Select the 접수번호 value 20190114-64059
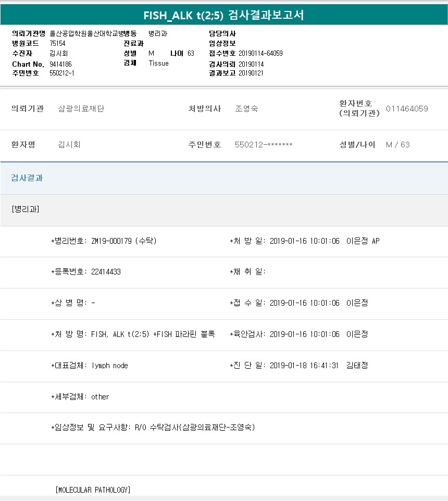The height and width of the screenshot is (501, 448). (261, 53)
